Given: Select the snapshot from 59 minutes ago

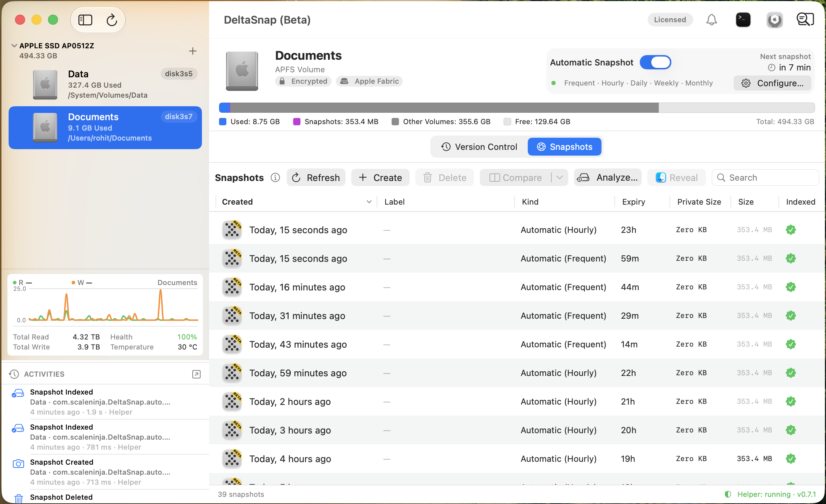Looking at the screenshot, I should pos(517,373).
